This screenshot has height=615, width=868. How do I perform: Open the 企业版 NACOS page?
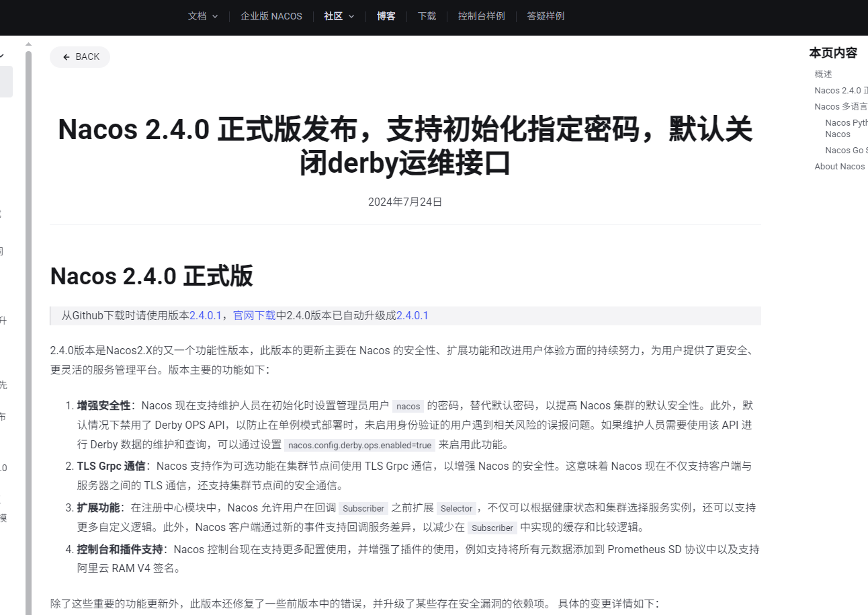271,16
